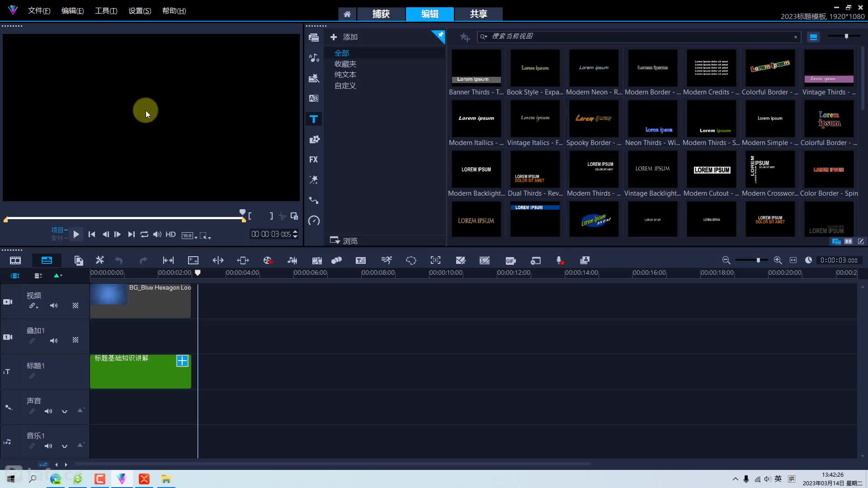Open the Path motion library icon
The width and height of the screenshot is (868, 488).
click(x=313, y=200)
